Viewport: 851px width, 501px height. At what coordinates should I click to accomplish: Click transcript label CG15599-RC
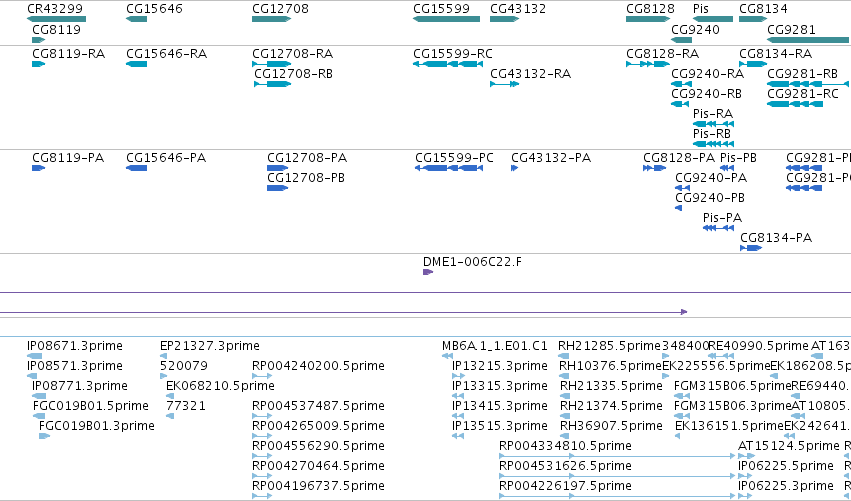pos(453,54)
